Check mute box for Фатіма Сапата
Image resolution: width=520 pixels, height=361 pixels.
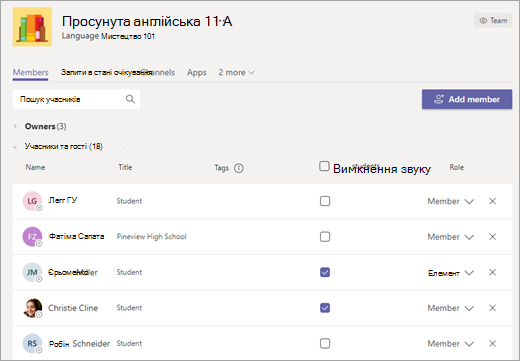pos(325,237)
